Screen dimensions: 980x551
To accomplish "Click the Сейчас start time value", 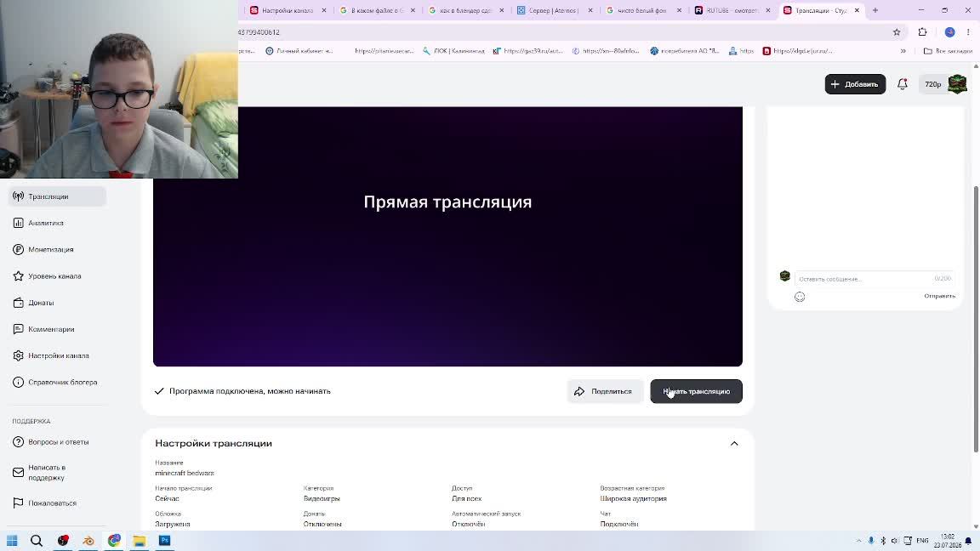I will click(x=167, y=498).
